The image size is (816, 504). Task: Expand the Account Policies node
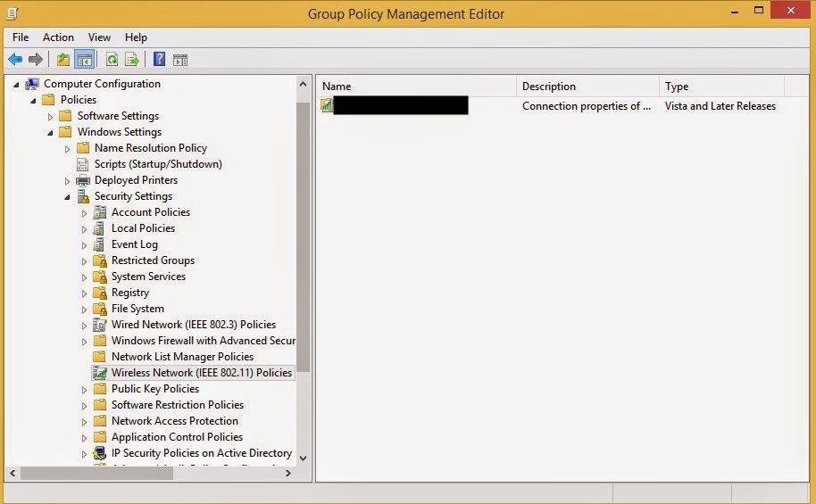(84, 213)
